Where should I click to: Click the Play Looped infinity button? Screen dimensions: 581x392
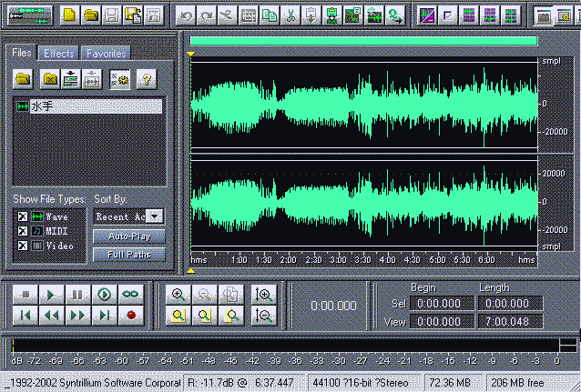[131, 295]
